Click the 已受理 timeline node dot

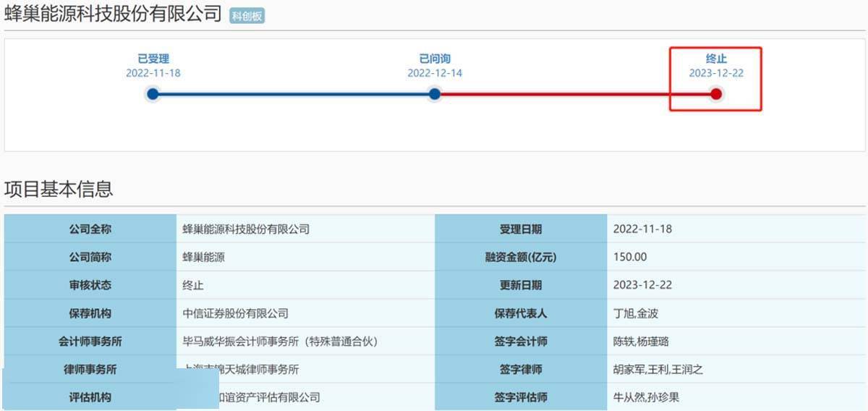(x=153, y=94)
